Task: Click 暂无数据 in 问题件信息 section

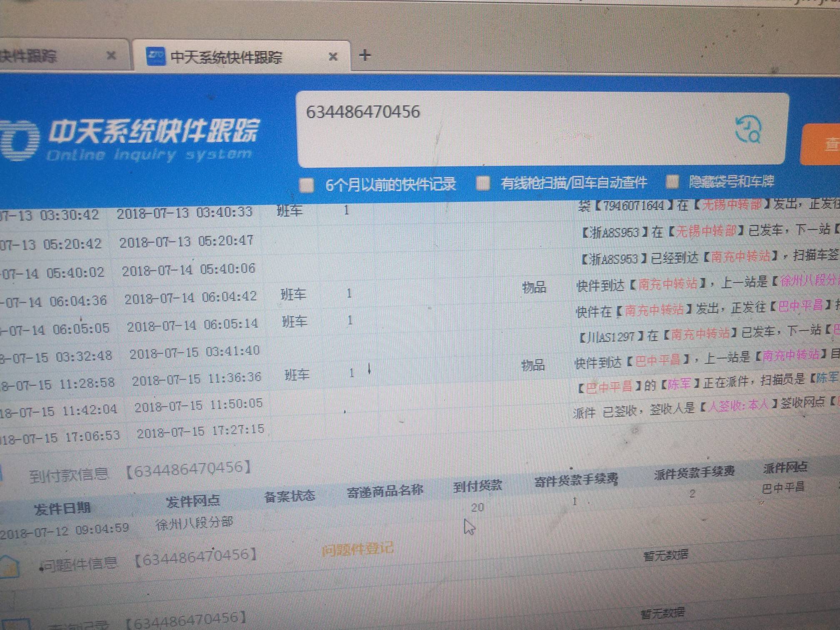Action: (666, 555)
